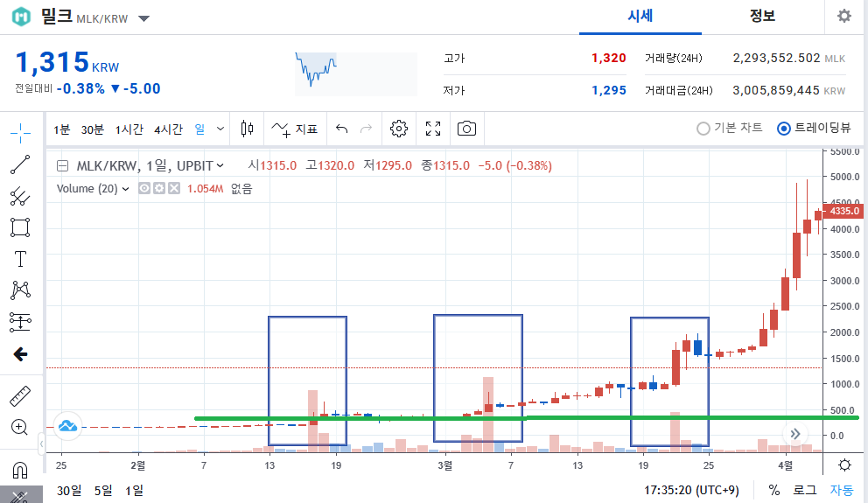Click the cloud save icon on chart

(x=67, y=426)
